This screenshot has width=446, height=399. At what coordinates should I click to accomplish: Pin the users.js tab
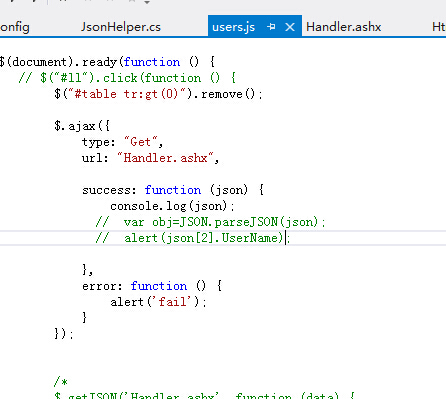pyautogui.click(x=271, y=27)
